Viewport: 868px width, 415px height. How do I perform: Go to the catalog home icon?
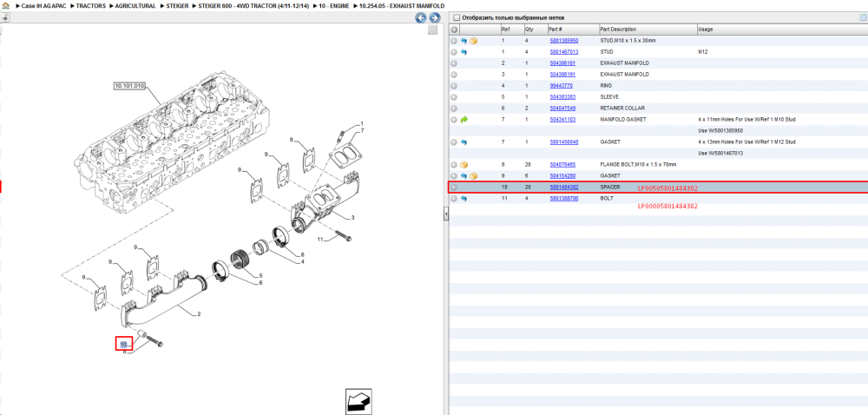tap(5, 5)
